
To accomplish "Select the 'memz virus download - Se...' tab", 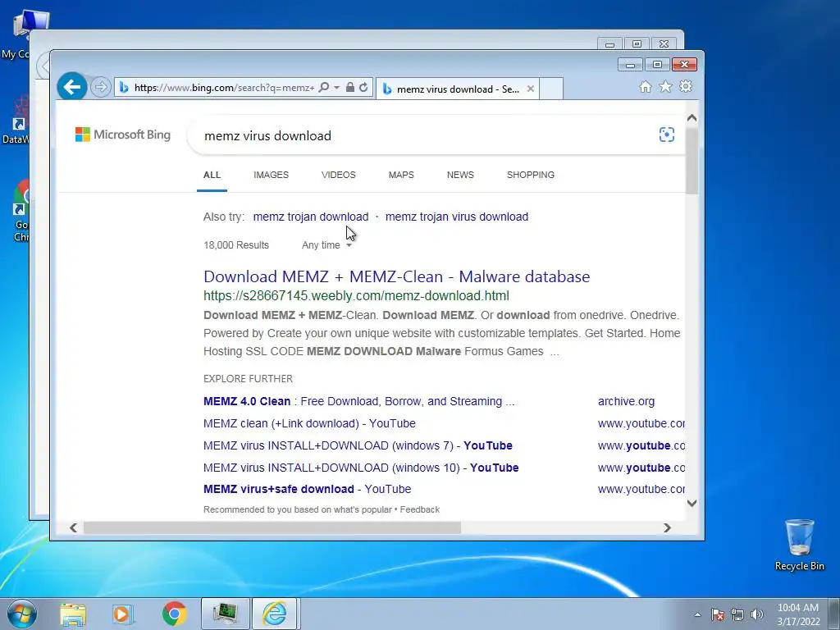I will tap(457, 89).
